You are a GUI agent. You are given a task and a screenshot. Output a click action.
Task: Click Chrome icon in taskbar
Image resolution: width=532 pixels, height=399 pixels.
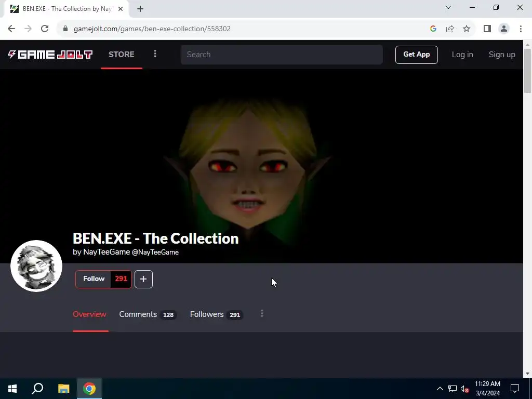click(89, 389)
